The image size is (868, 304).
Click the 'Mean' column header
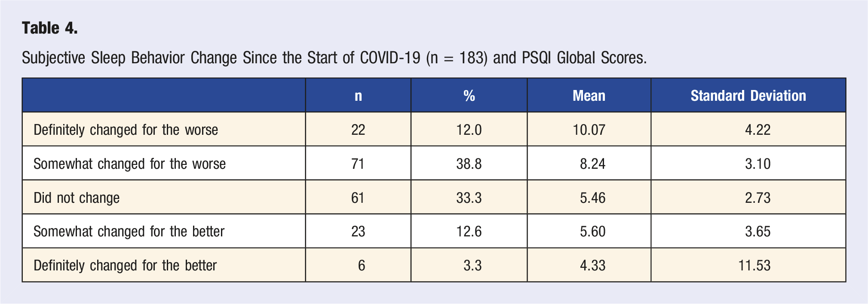(589, 96)
